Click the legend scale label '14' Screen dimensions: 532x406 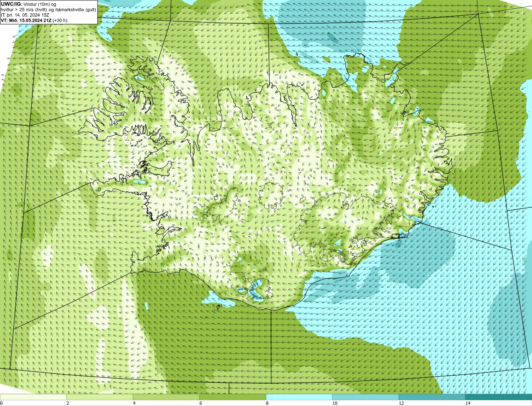pos(468,403)
